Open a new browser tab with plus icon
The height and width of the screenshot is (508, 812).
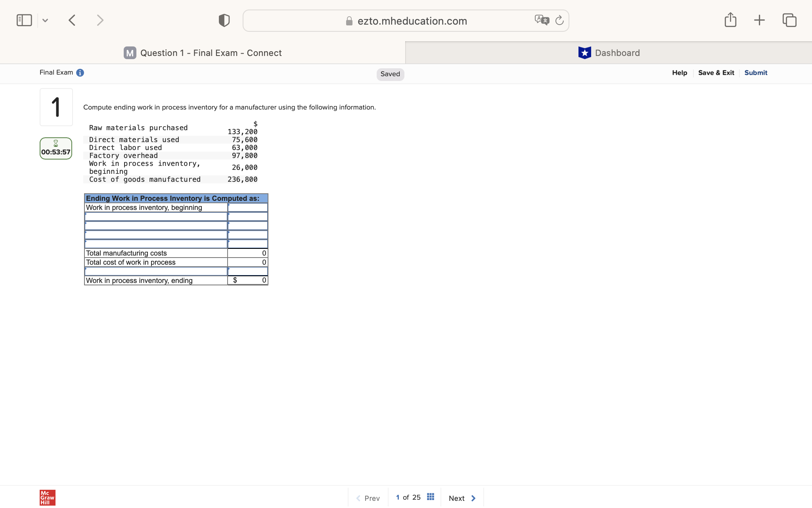760,19
